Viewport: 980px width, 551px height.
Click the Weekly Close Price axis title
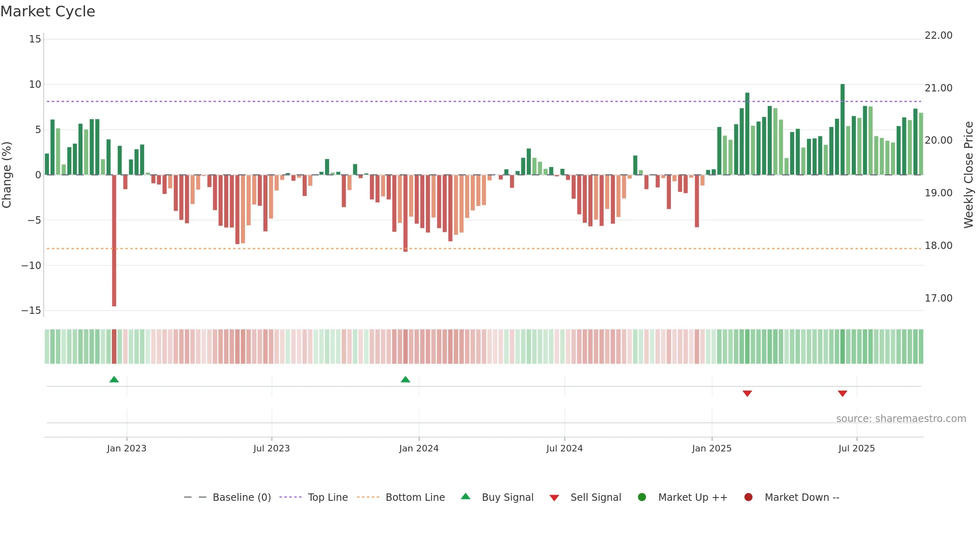[968, 175]
